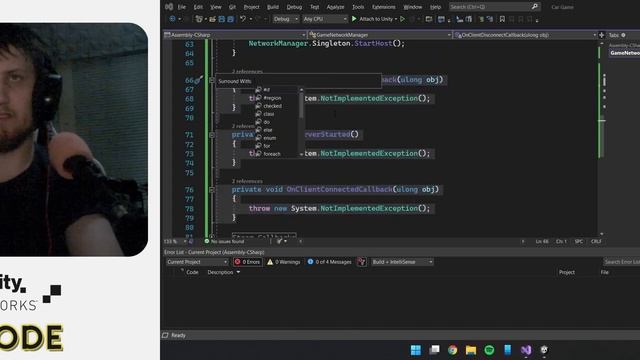Select the checked snippet
The width and height of the screenshot is (640, 360).
pyautogui.click(x=277, y=106)
